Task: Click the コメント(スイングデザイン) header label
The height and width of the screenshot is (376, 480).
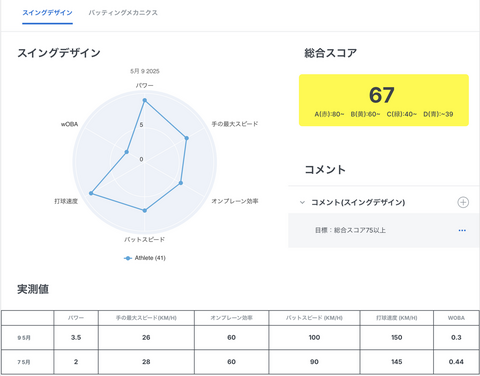Action: click(x=358, y=202)
